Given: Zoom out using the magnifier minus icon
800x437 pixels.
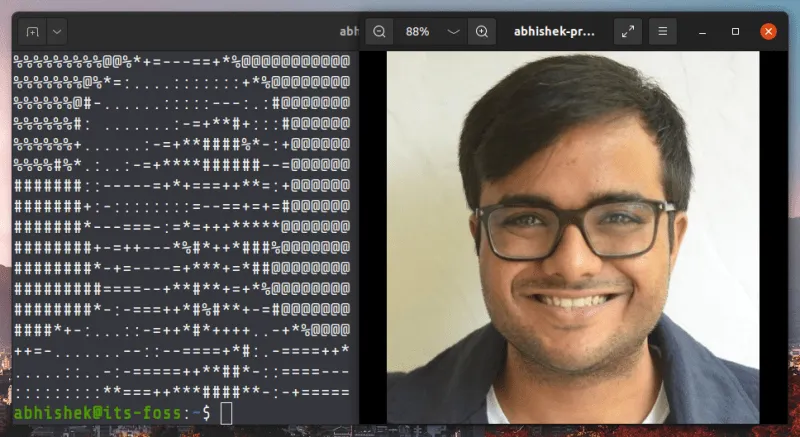Looking at the screenshot, I should click(379, 31).
